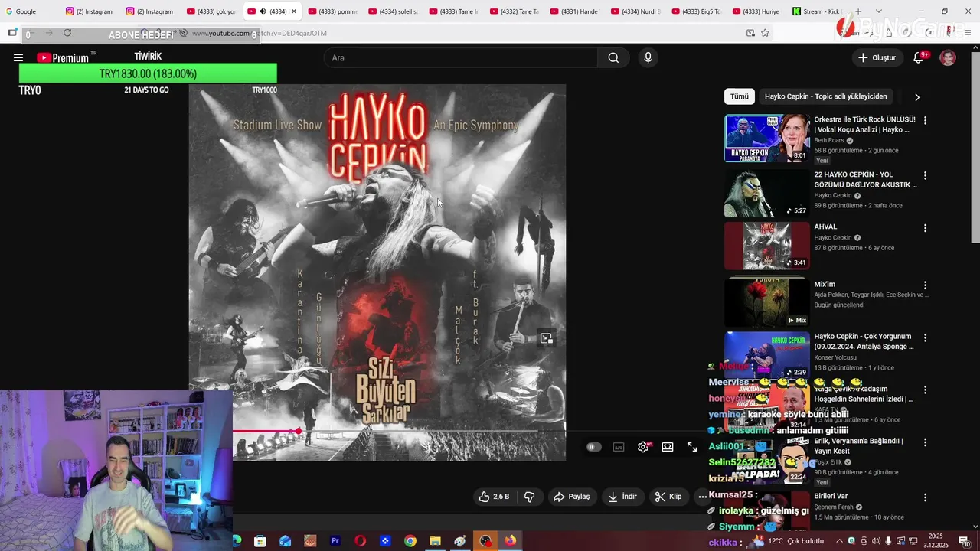Select Hayko Cepkin Topic filter chip

[x=825, y=96]
